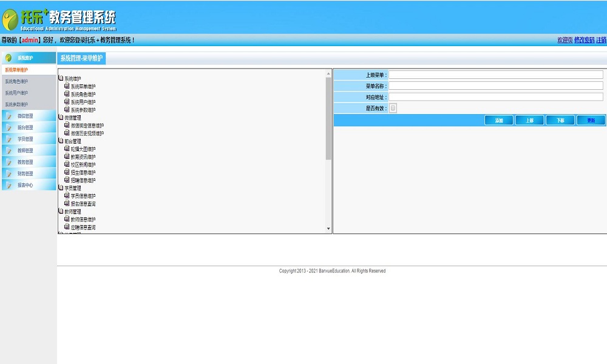Image resolution: width=607 pixels, height=364 pixels.
Task: Open the 教师管理 sidebar menu section
Action: (25, 150)
